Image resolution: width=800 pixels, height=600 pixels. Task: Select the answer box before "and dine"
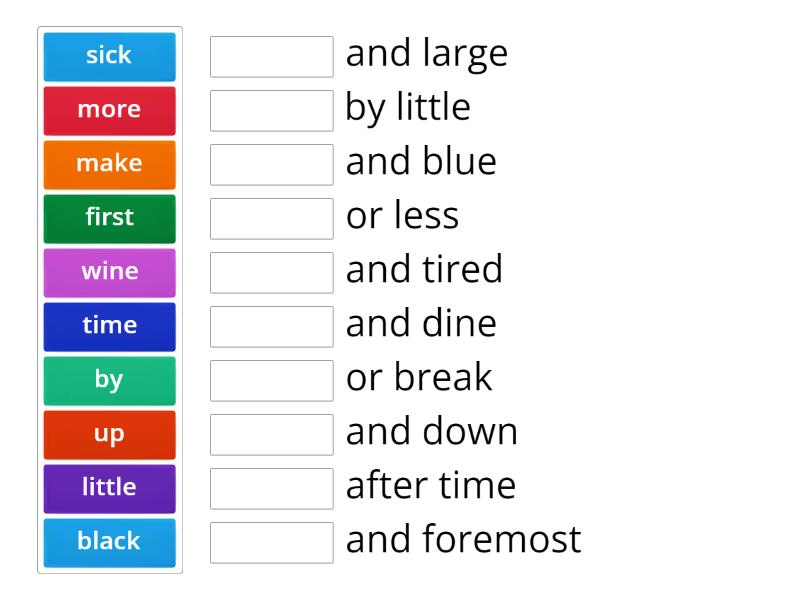tap(271, 326)
